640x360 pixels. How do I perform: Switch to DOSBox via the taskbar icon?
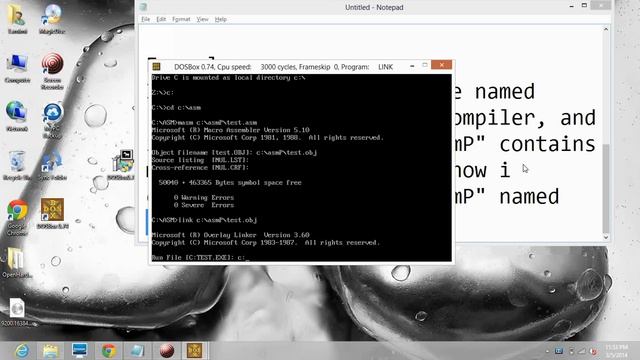click(x=195, y=351)
